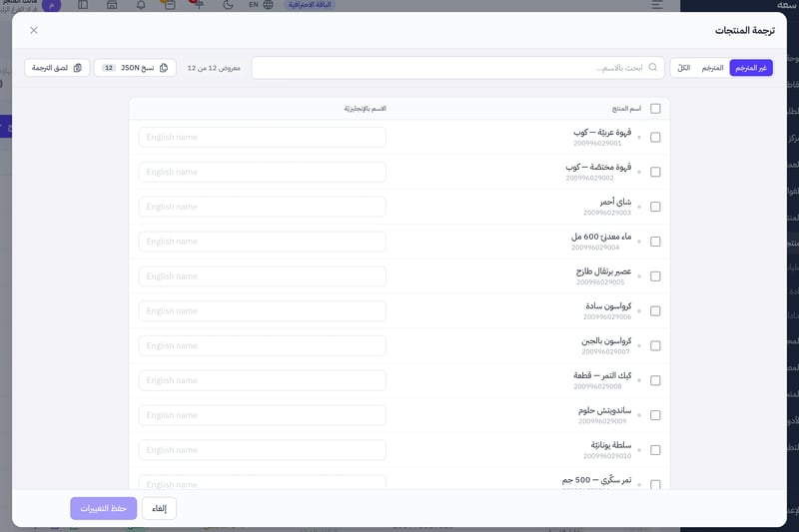This screenshot has width=799, height=532.
Task: Click the search magnifier icon
Action: click(x=653, y=68)
